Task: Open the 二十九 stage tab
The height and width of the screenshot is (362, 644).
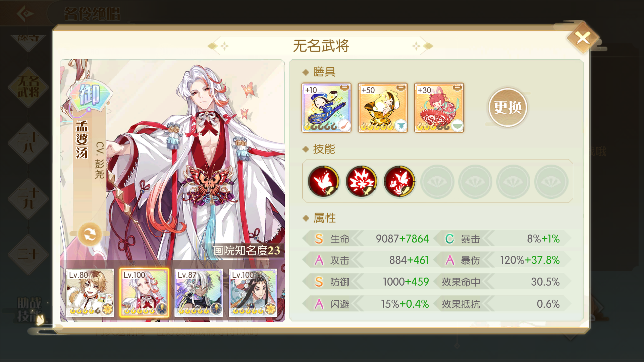Action: pos(29,198)
